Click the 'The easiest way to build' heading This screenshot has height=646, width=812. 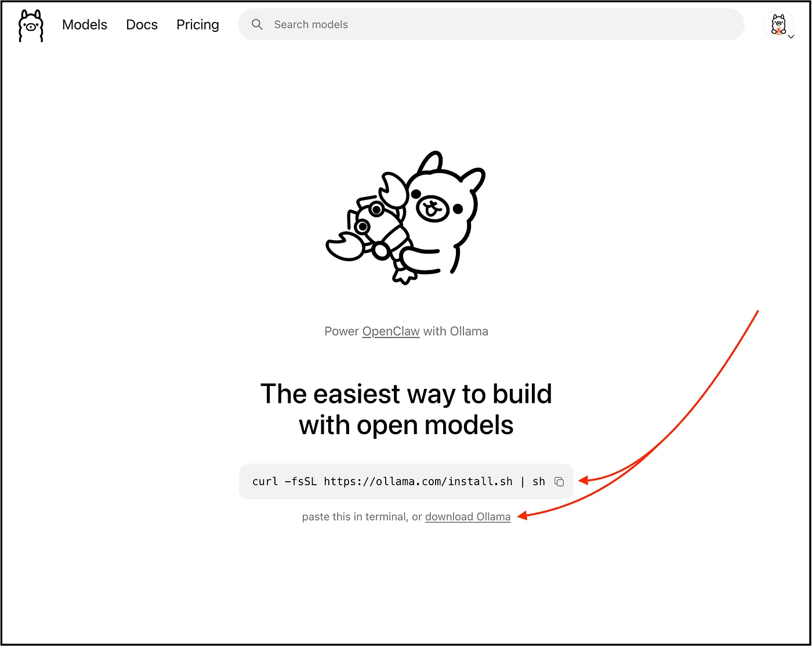pos(406,409)
